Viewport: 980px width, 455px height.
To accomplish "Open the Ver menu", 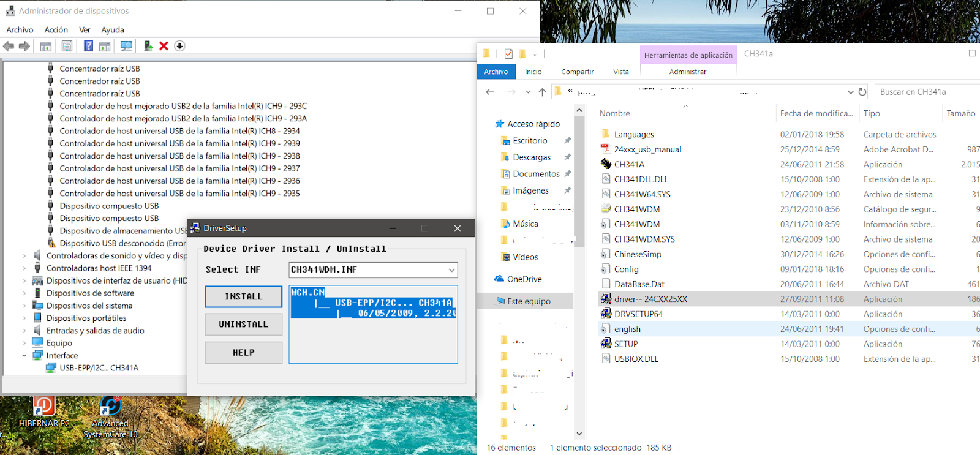I will click(85, 30).
